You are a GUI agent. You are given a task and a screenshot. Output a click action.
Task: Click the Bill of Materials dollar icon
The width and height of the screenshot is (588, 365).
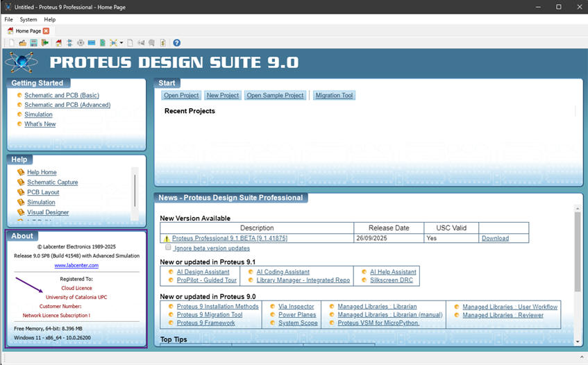(163, 43)
